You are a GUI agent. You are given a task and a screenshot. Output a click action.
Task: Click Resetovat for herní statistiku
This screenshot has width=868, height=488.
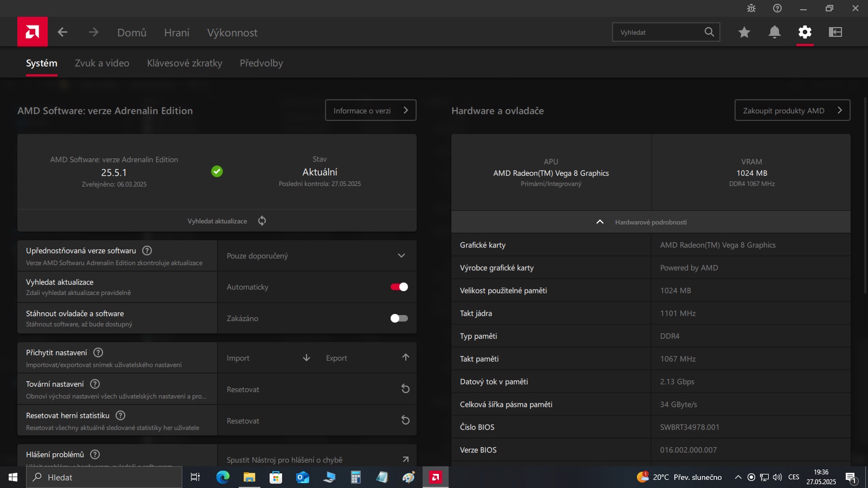coord(317,421)
